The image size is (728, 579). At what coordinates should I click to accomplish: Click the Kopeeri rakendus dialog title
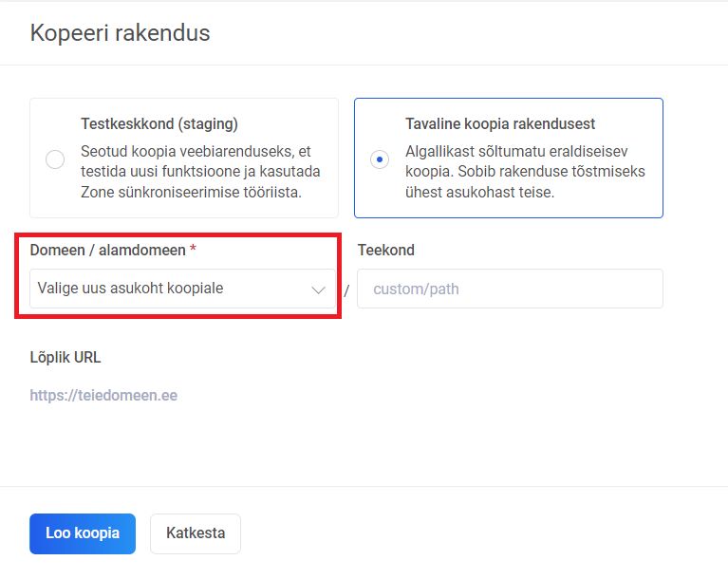pyautogui.click(x=121, y=33)
